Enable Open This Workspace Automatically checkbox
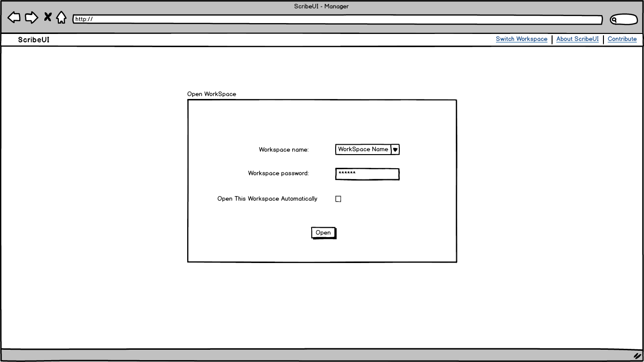Viewport: 644px width, 362px height. coord(338,199)
